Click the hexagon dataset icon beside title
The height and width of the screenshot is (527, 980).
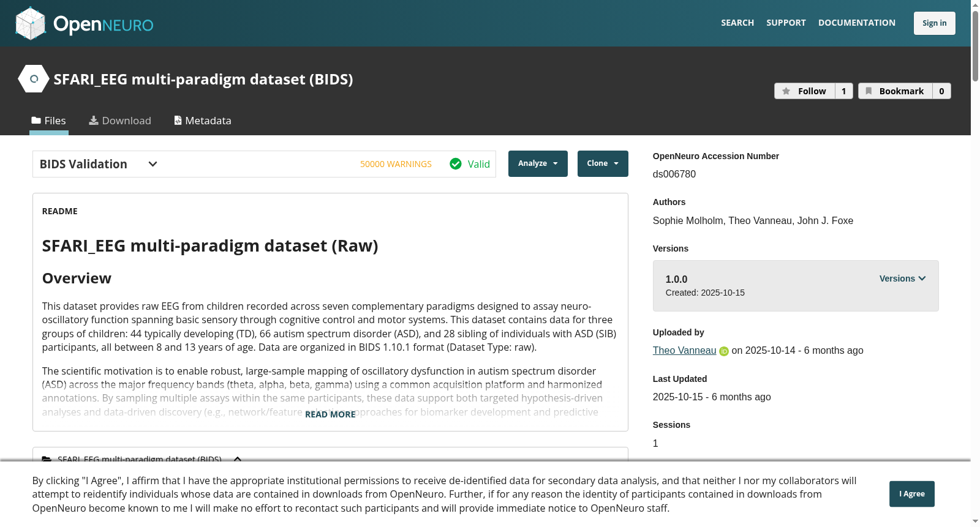tap(34, 79)
